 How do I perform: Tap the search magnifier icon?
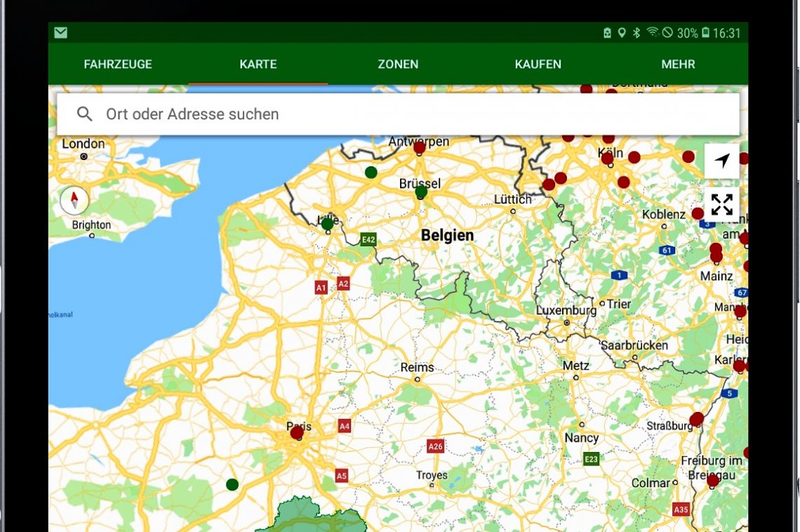coord(84,114)
